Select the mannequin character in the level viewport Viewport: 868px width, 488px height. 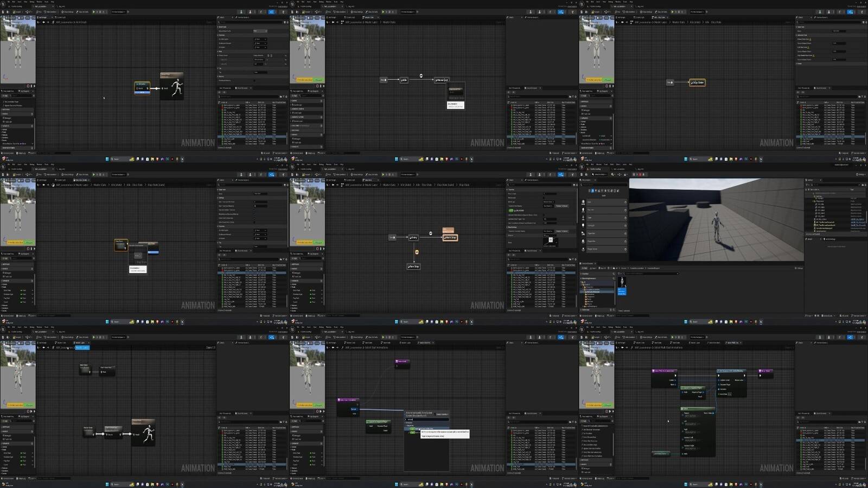(x=717, y=226)
